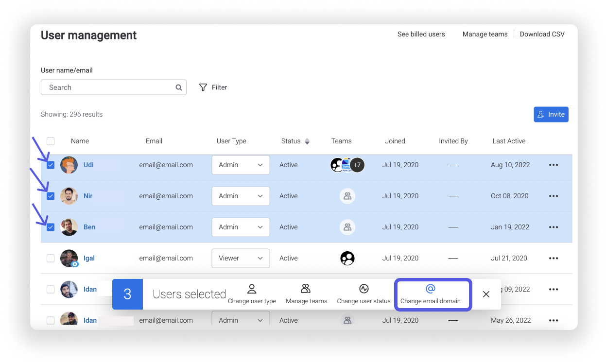
Task: Check the checkbox next to Igal
Action: [x=51, y=258]
